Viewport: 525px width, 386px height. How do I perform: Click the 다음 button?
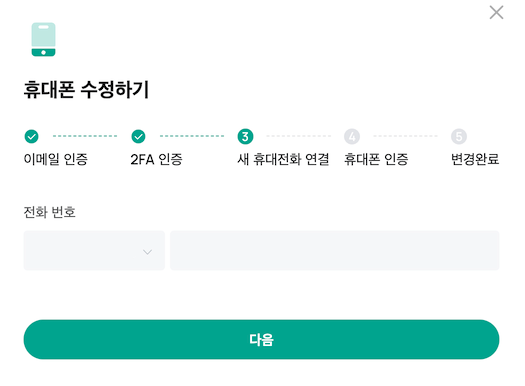click(x=261, y=339)
